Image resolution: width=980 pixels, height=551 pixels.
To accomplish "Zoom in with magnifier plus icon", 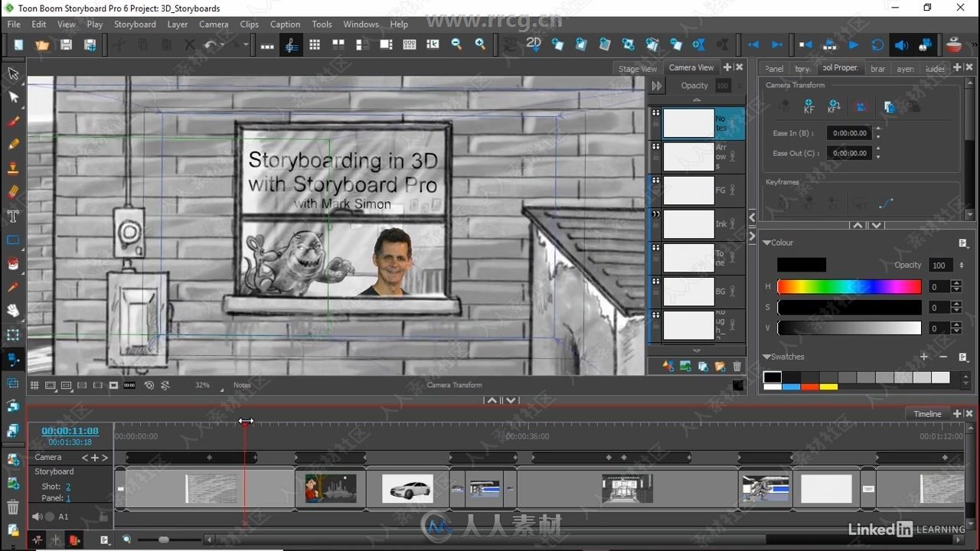I will (480, 45).
